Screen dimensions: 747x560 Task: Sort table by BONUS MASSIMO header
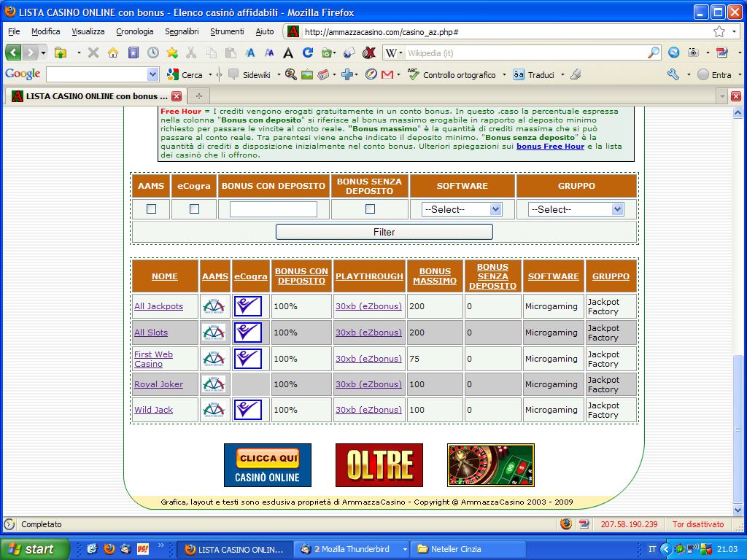(435, 276)
